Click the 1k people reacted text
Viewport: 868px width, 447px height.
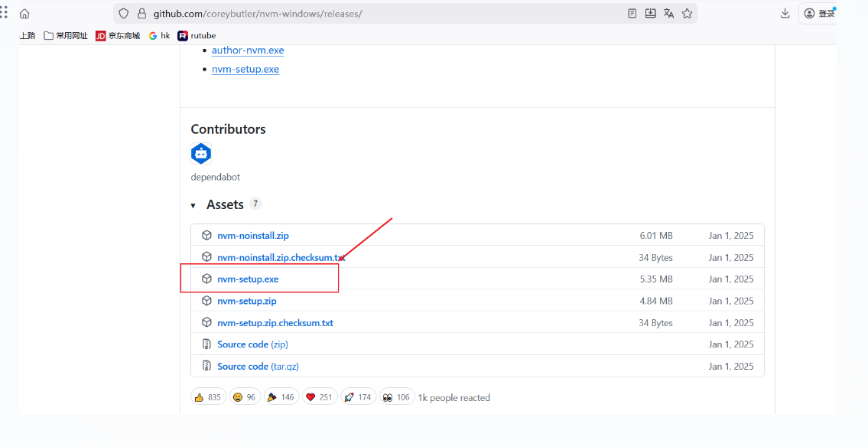point(454,398)
